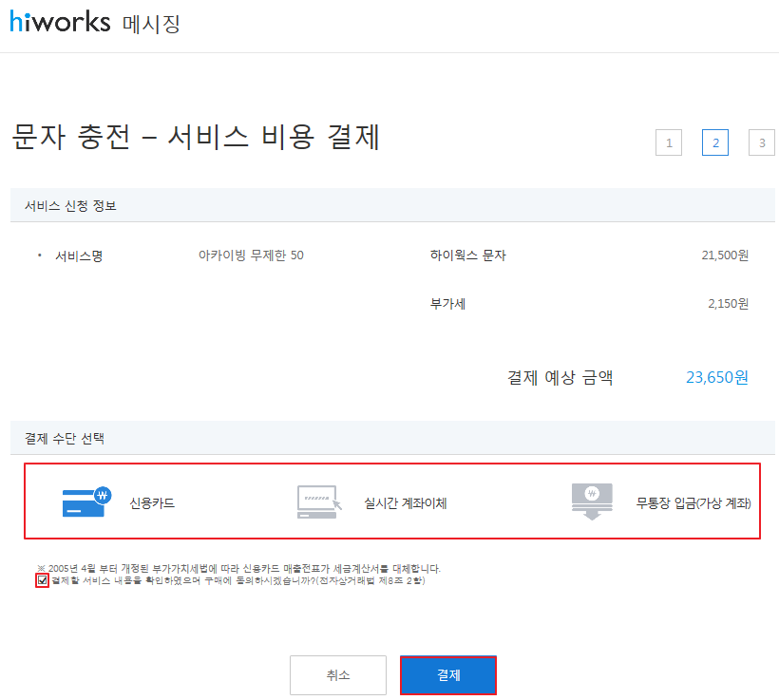779x700 pixels.
Task: Click the 결제 예상 금액 label
Action: click(x=560, y=378)
